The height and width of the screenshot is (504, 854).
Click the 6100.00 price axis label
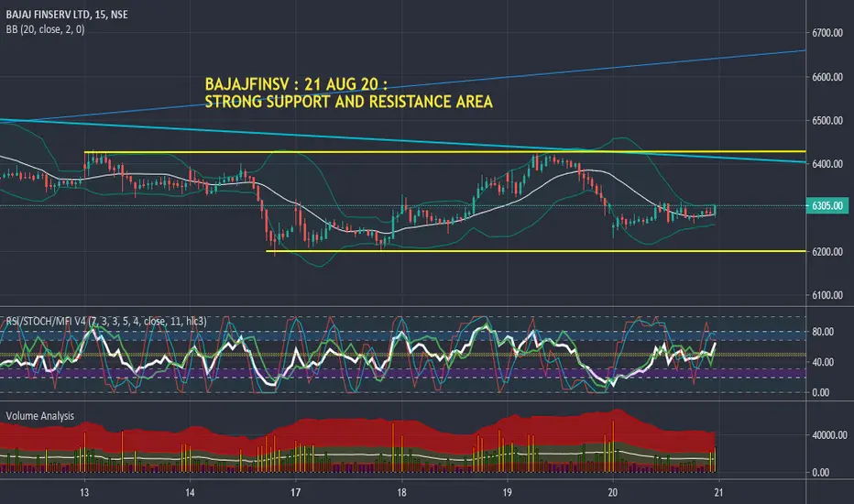click(x=827, y=295)
